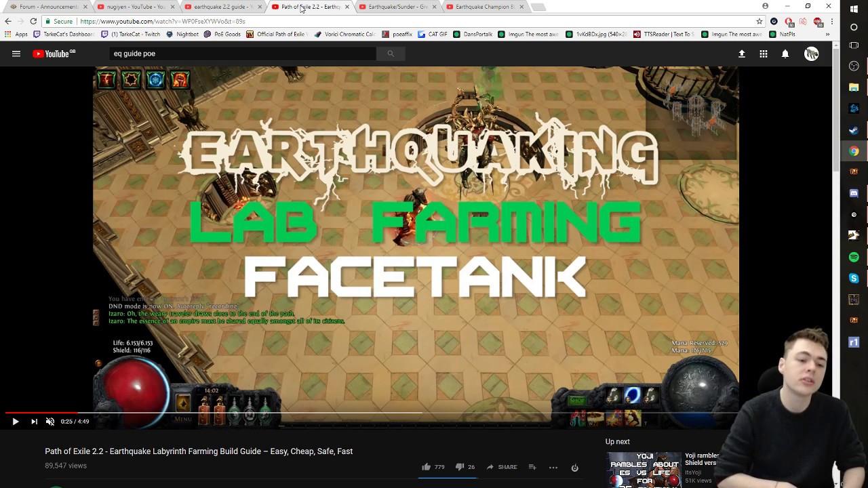This screenshot has width=868, height=488.
Task: Open a new Chrome tab
Action: click(x=538, y=7)
